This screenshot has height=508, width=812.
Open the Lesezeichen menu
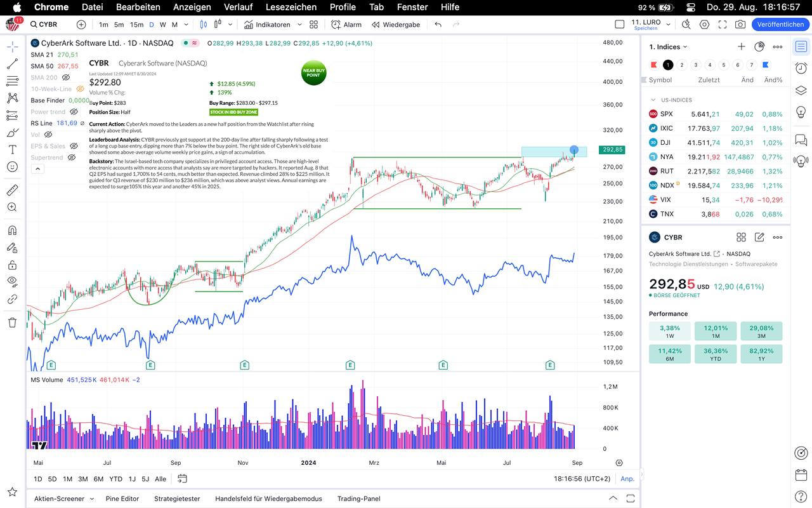pos(291,7)
